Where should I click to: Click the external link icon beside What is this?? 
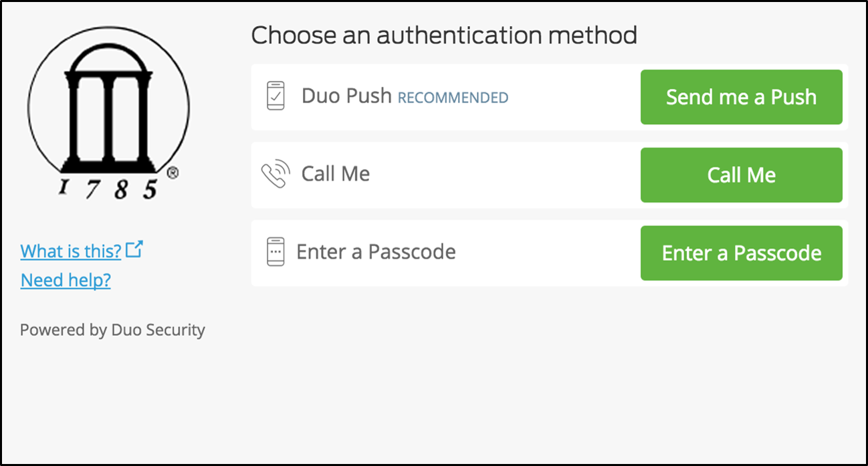(134, 249)
